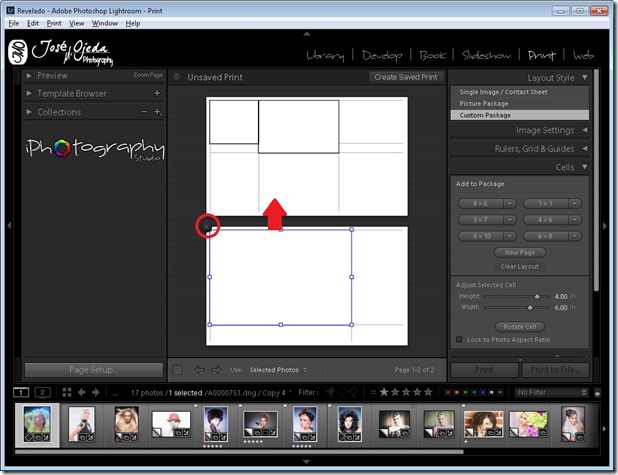Toggle green color label filter
618x475 pixels.
465,392
